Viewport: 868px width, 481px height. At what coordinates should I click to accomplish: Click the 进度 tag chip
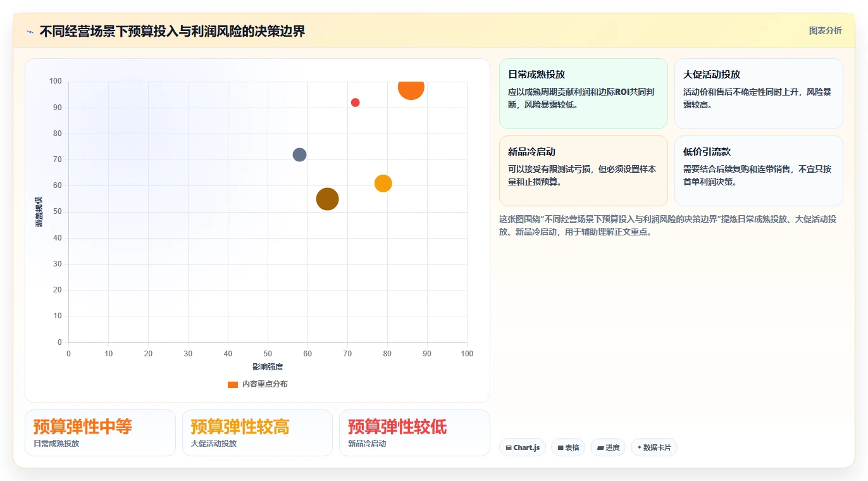(607, 447)
